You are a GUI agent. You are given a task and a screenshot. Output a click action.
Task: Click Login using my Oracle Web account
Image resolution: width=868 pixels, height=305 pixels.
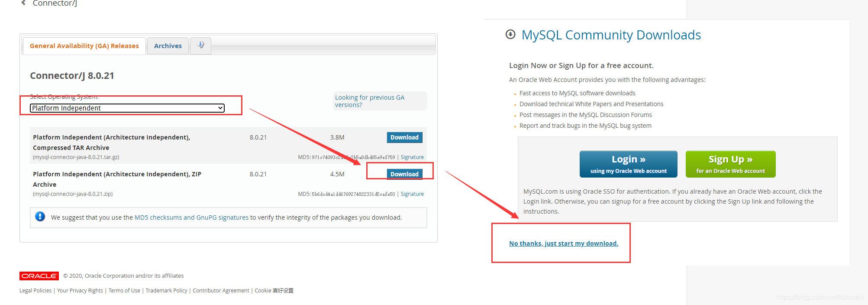pyautogui.click(x=629, y=164)
